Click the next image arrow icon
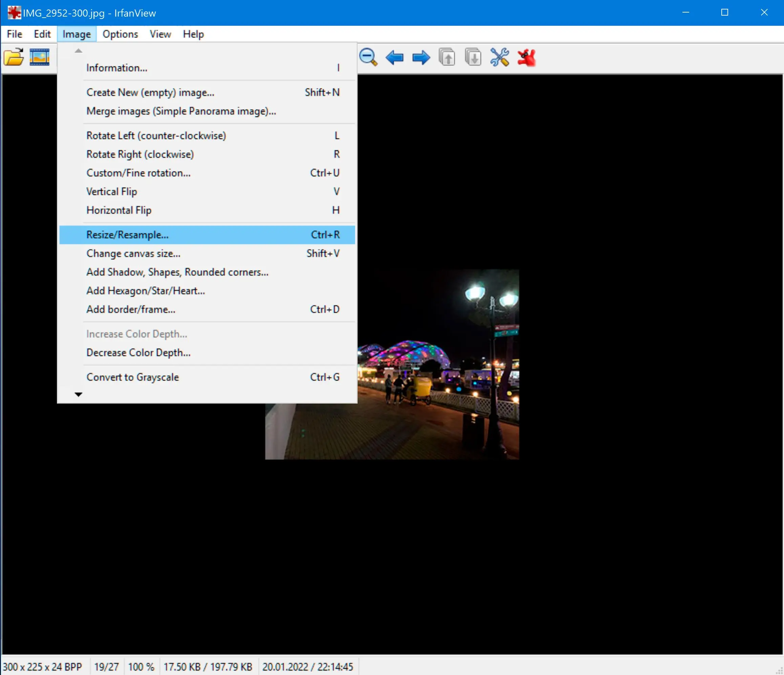Screen dimensions: 784x675 pyautogui.click(x=420, y=57)
